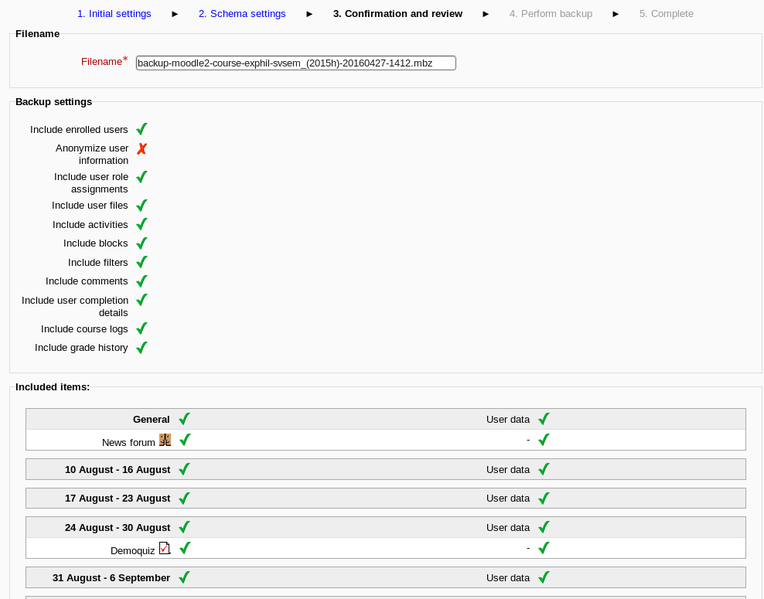This screenshot has width=764, height=599.
Task: Click User data check in General row
Action: [x=544, y=419]
